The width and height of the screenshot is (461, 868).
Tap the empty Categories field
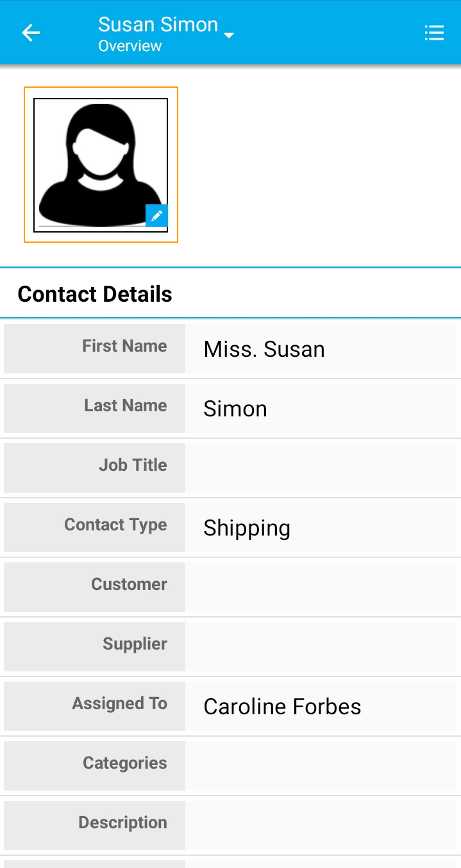[x=321, y=766]
